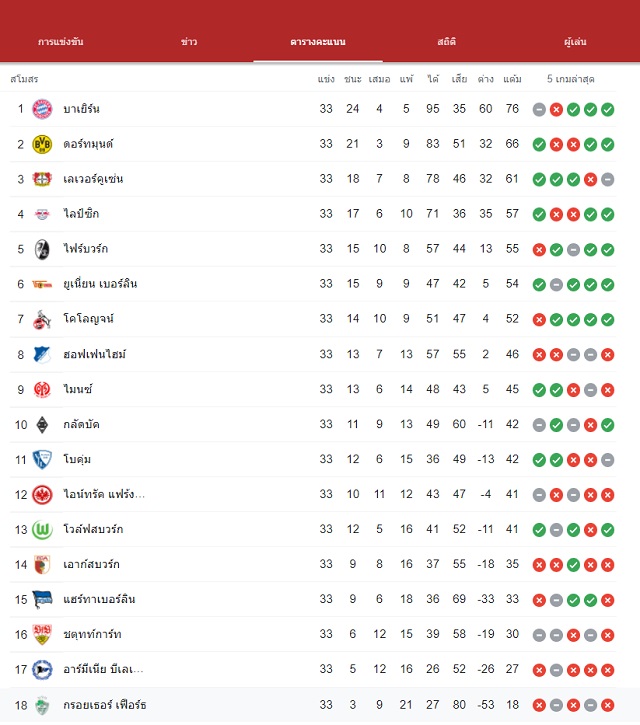Switch to the ข่าว tab
Screen dimensions: 640x725
pos(189,42)
